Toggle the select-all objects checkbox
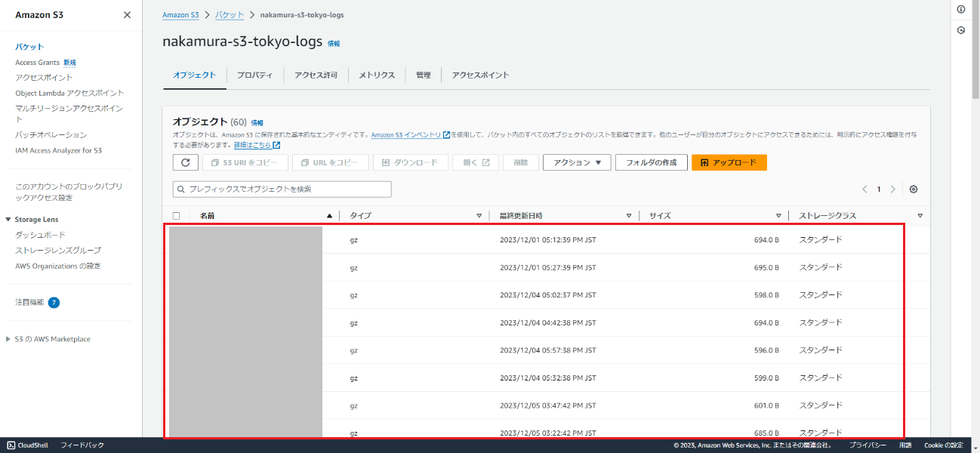 click(x=177, y=216)
